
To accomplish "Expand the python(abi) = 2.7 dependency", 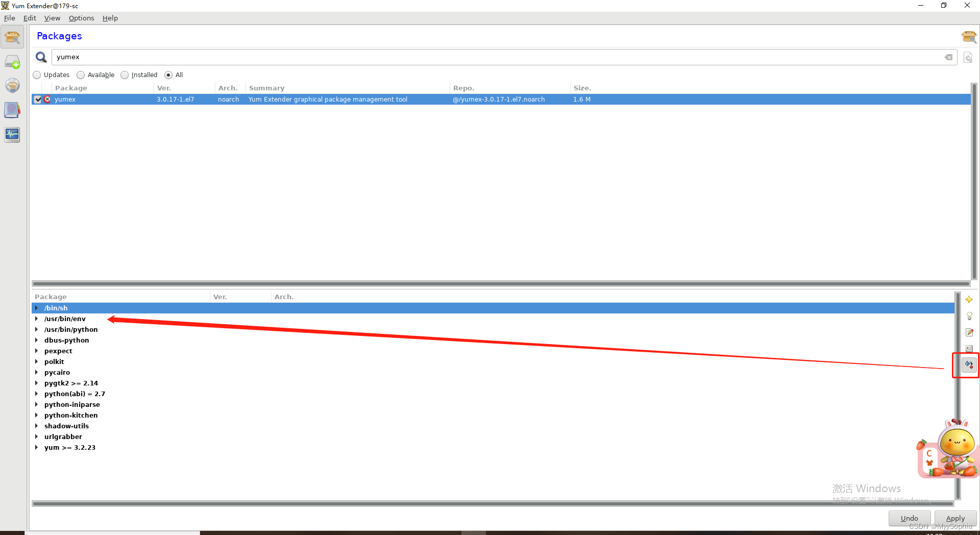I will click(37, 394).
